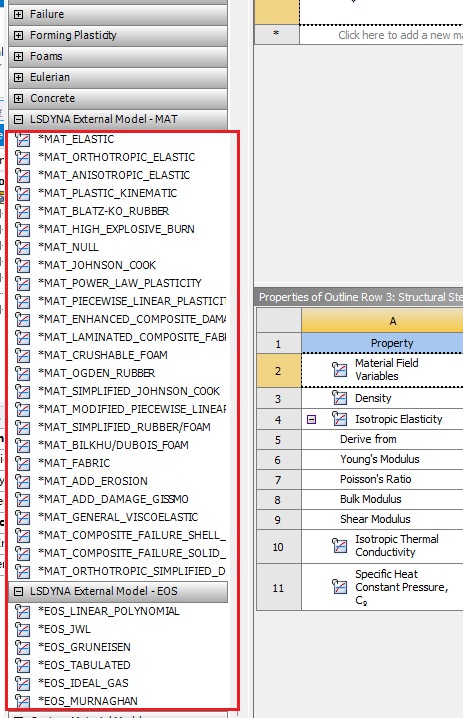Image resolution: width=463 pixels, height=718 pixels.
Task: Select *MAT_OGDEN_RUBBER in the toolbox
Action: point(96,373)
